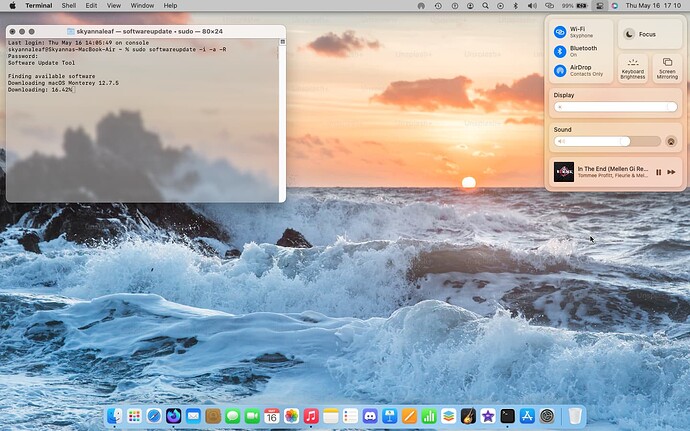
Task: Open Terminal from the Dock
Action: [507, 416]
